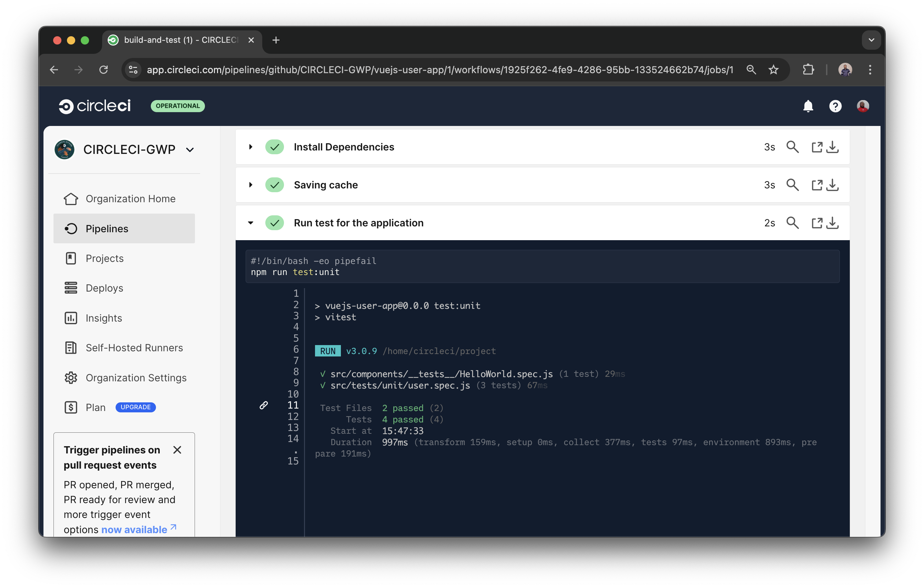Click the help question mark icon
This screenshot has height=588, width=924.
(x=835, y=106)
